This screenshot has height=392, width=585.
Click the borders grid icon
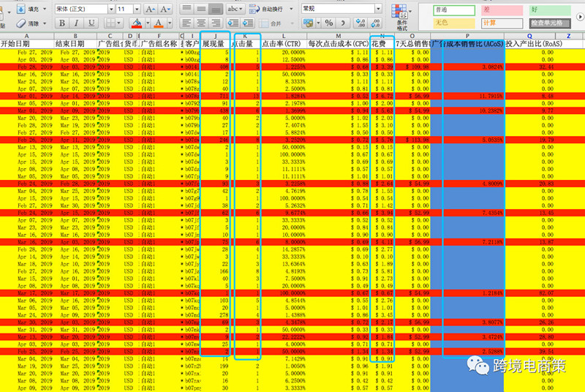(110, 23)
